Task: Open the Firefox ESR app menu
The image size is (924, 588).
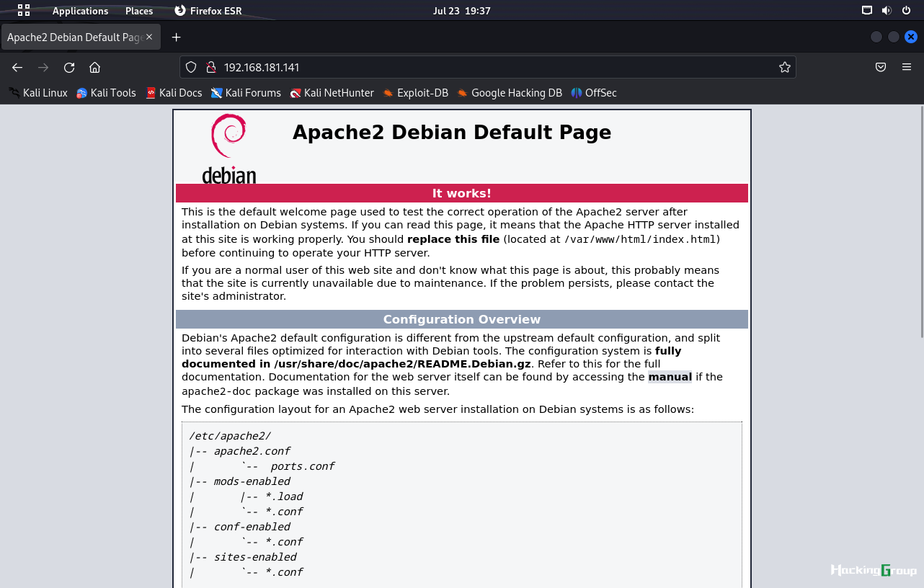Action: click(x=208, y=11)
